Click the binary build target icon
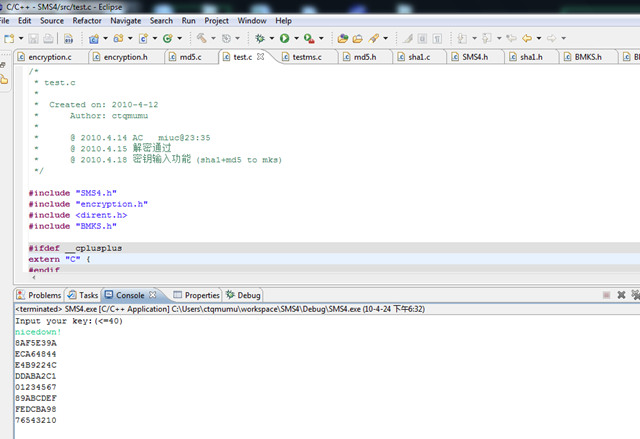The height and width of the screenshot is (439, 640). point(69,38)
